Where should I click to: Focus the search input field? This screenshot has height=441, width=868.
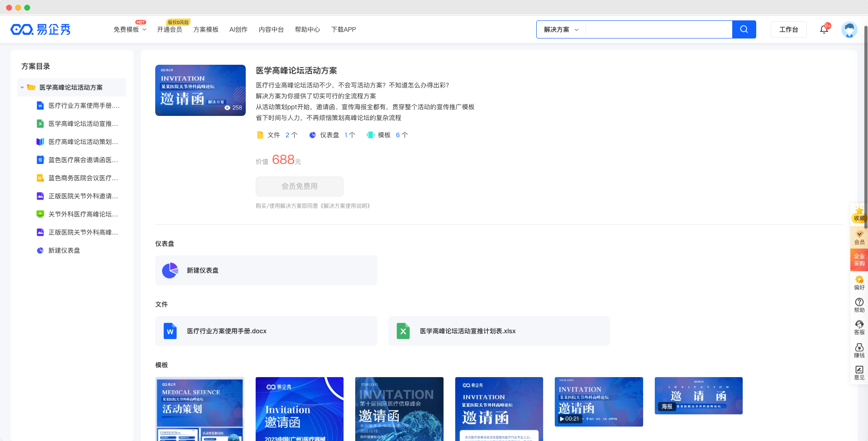pos(658,29)
